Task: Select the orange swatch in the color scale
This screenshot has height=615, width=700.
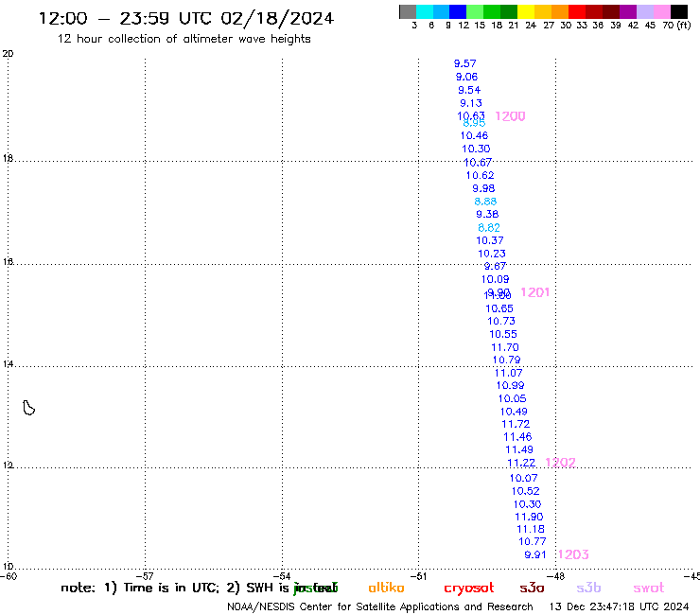Action: tap(560, 11)
